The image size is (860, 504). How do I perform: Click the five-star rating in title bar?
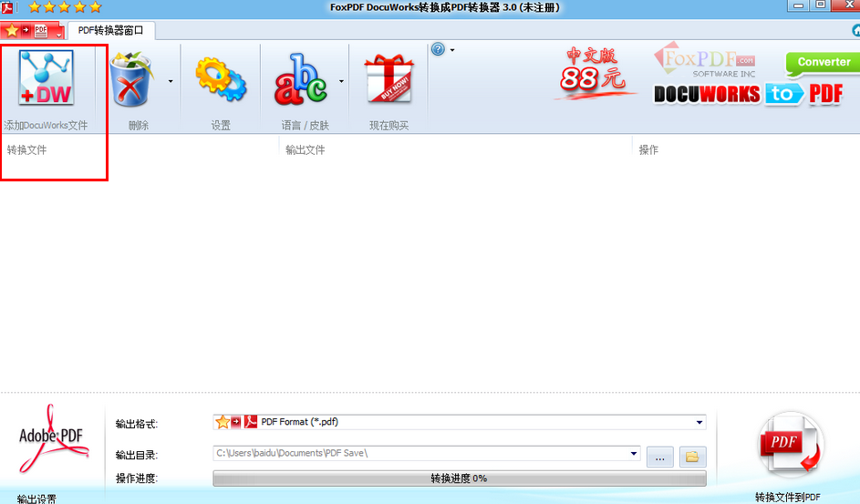pos(66,7)
